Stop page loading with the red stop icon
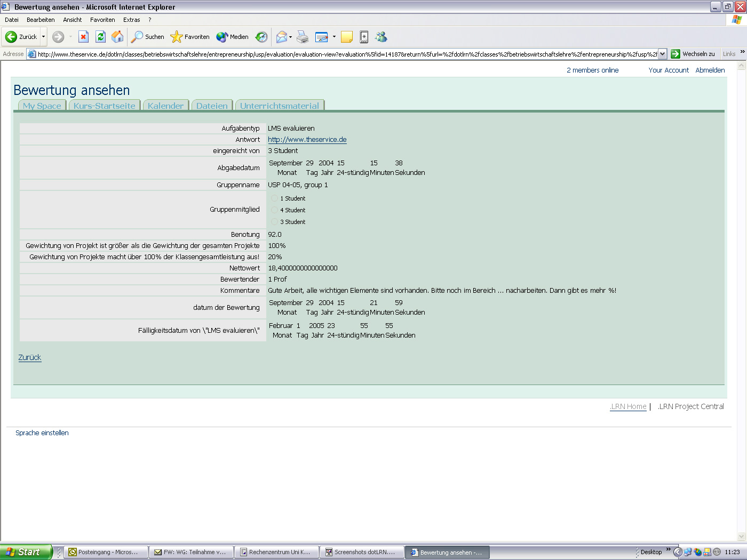This screenshot has width=747, height=560. pyautogui.click(x=84, y=37)
